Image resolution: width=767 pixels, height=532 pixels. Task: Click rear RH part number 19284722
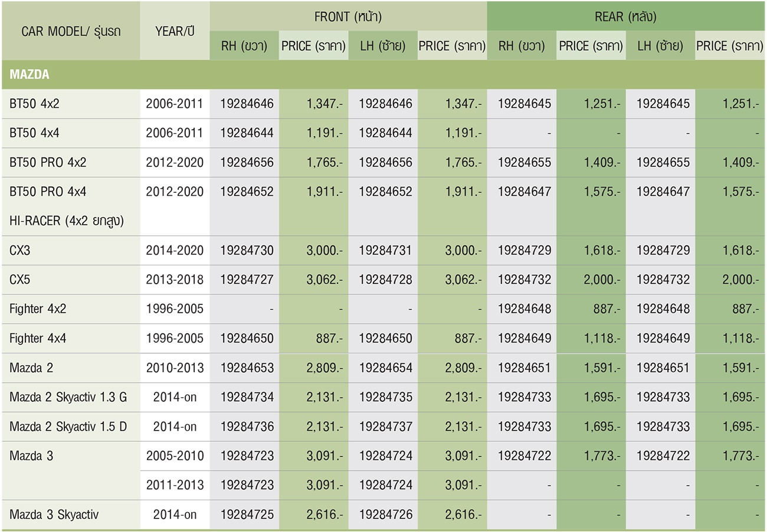[x=525, y=456]
